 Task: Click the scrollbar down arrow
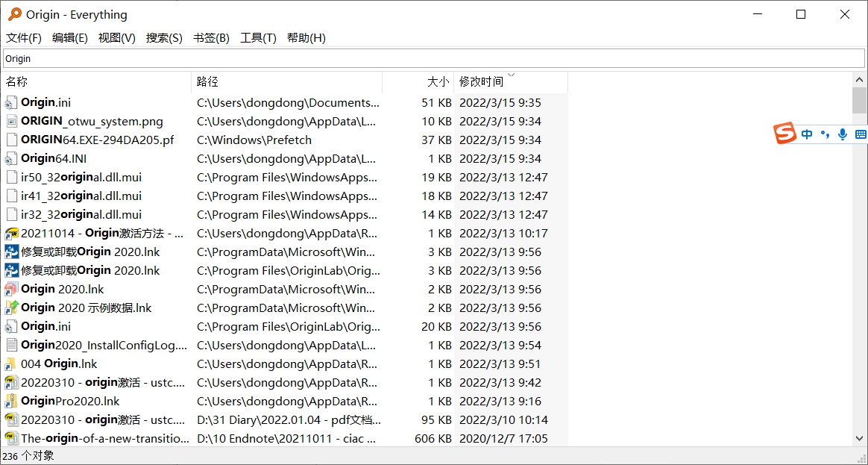point(859,439)
